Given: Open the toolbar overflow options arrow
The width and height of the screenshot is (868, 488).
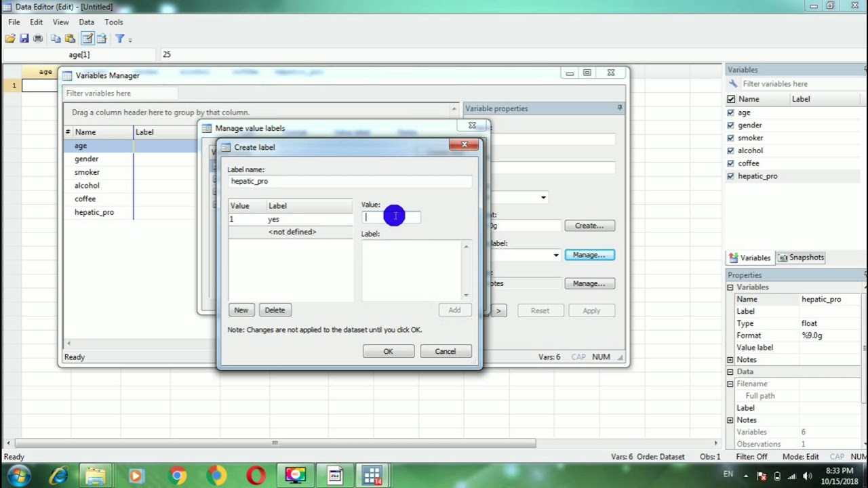Looking at the screenshot, I should click(x=130, y=39).
